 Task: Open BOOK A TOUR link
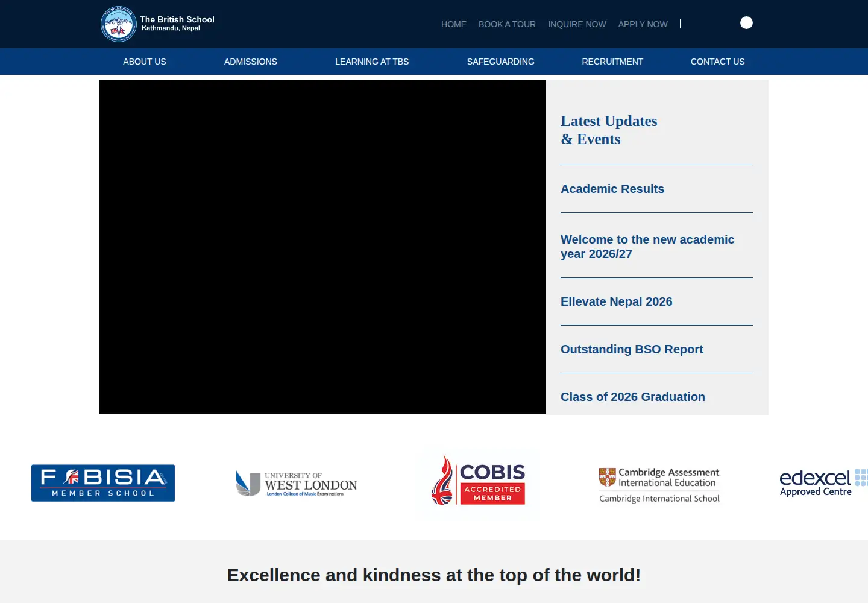(x=507, y=24)
